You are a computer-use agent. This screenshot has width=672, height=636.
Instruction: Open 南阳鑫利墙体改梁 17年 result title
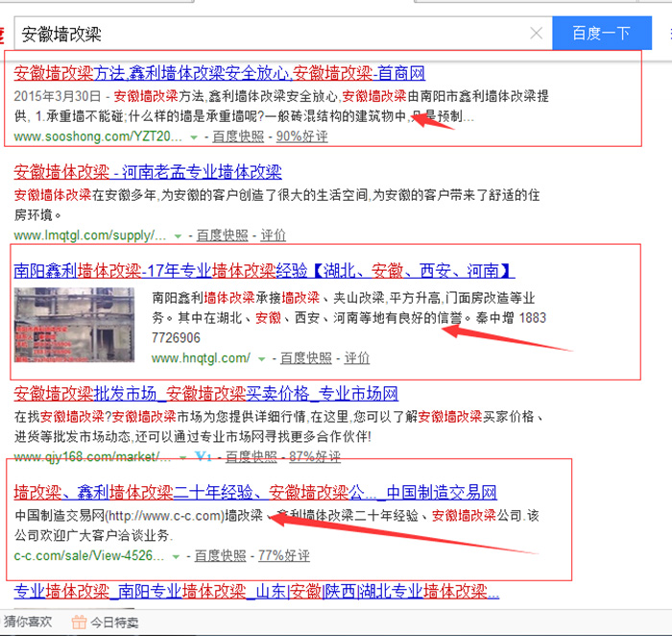265,270
